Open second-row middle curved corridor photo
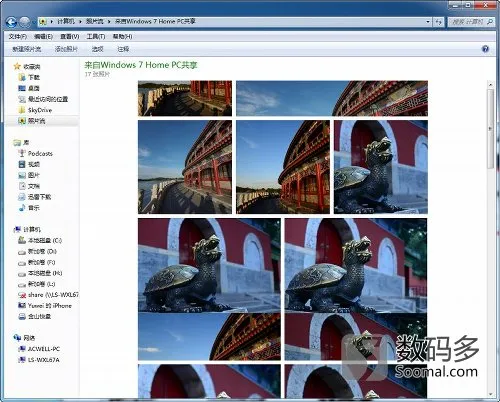The height and width of the screenshot is (402, 500). (x=283, y=167)
